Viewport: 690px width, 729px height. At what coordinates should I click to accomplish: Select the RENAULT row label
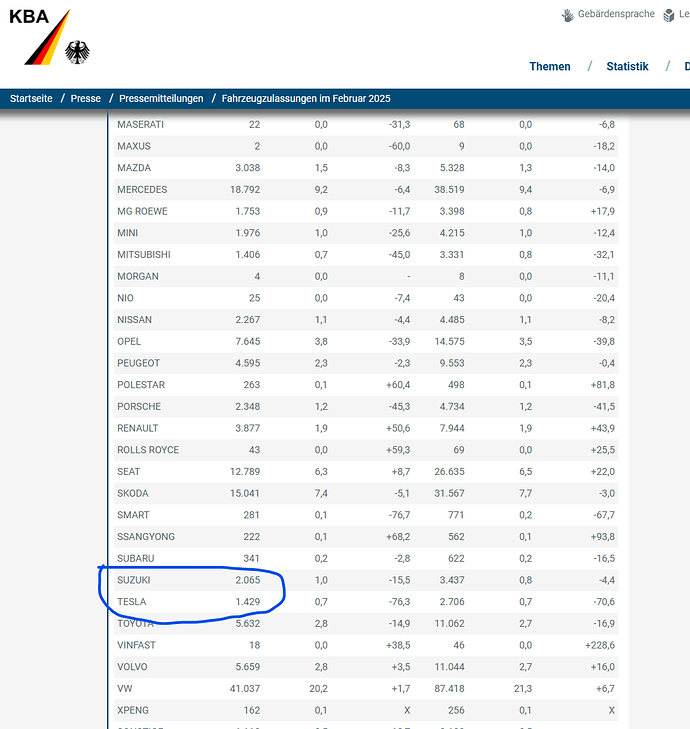click(138, 428)
